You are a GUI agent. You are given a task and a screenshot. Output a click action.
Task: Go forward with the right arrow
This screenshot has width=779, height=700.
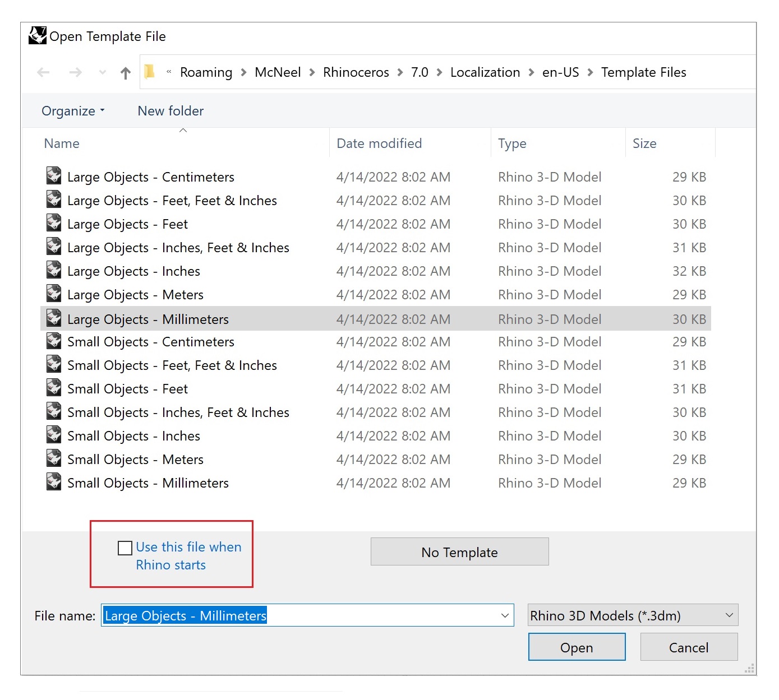tap(76, 72)
